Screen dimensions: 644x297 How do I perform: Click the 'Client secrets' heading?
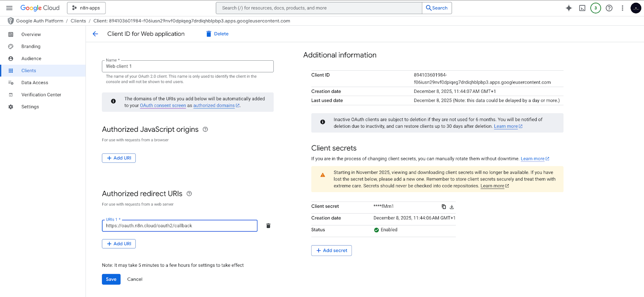tap(334, 148)
